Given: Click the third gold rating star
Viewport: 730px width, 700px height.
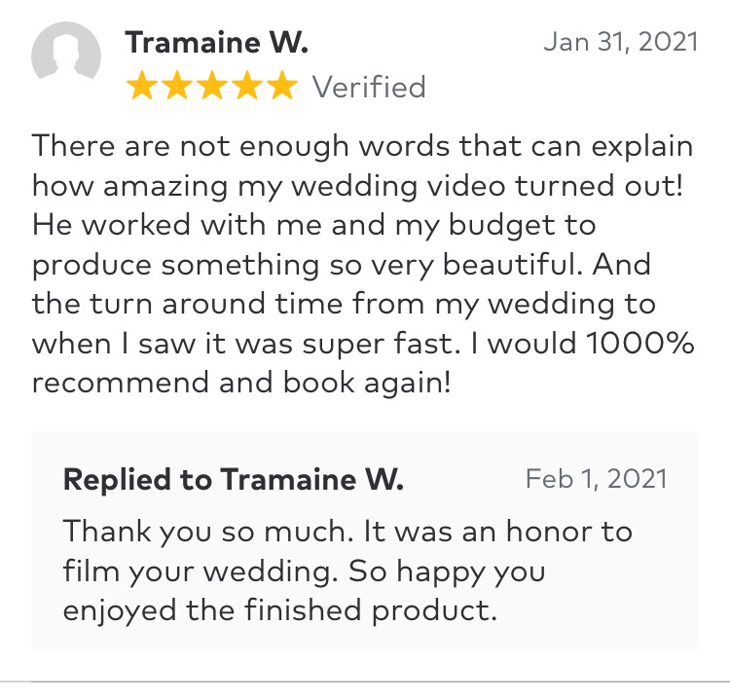Looking at the screenshot, I should click(x=211, y=88).
